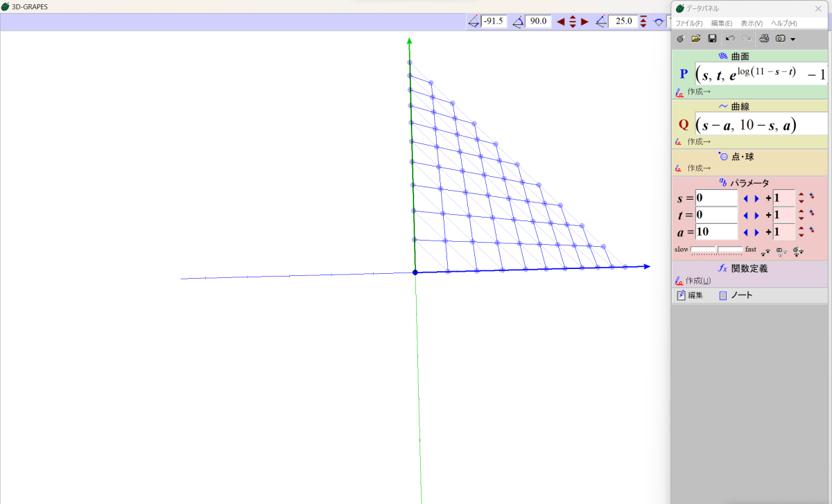Click the step size field for s
832x504 pixels.
783,198
